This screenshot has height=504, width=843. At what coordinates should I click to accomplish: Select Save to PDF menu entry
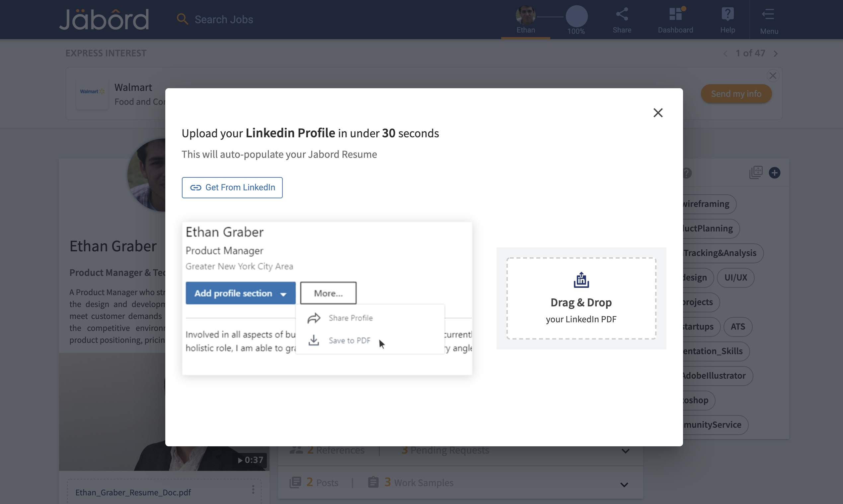349,340
